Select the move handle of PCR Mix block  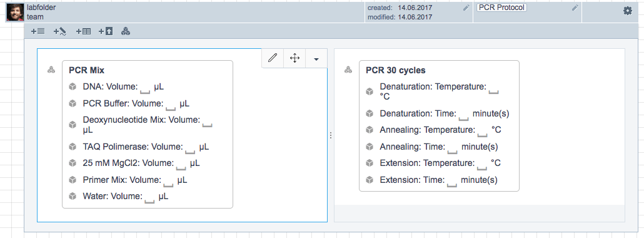coord(294,58)
